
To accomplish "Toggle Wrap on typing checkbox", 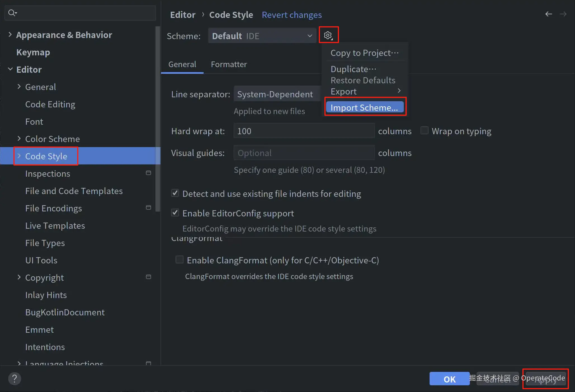I will click(x=424, y=131).
